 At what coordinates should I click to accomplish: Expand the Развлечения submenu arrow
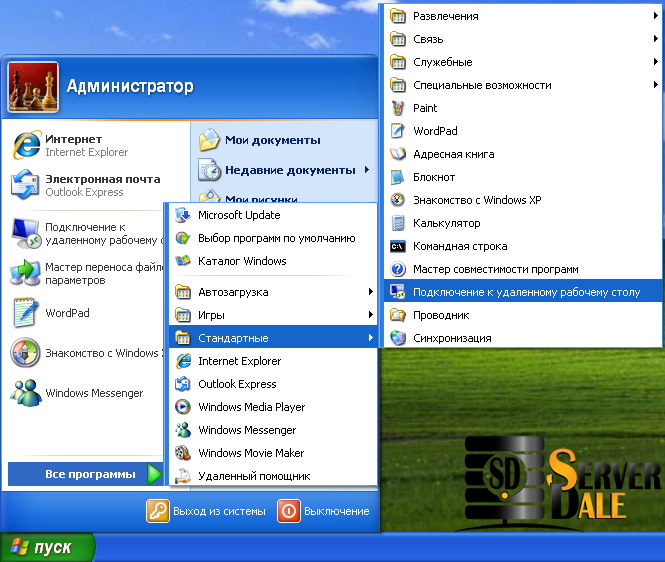tap(656, 16)
